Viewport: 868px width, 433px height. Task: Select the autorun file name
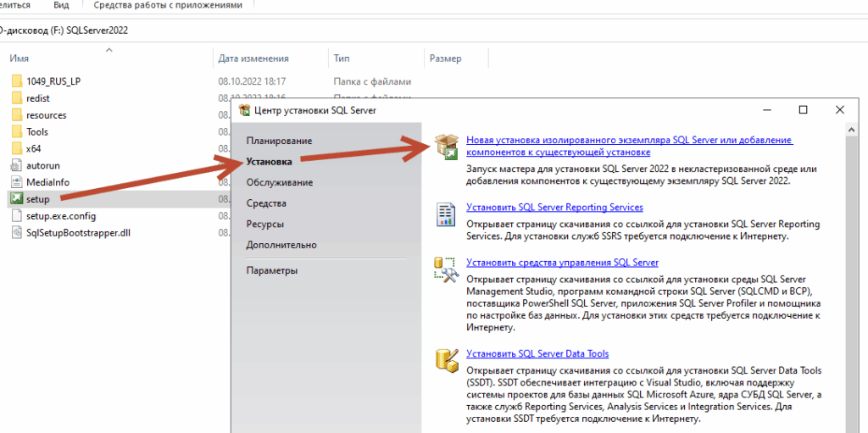(x=42, y=165)
